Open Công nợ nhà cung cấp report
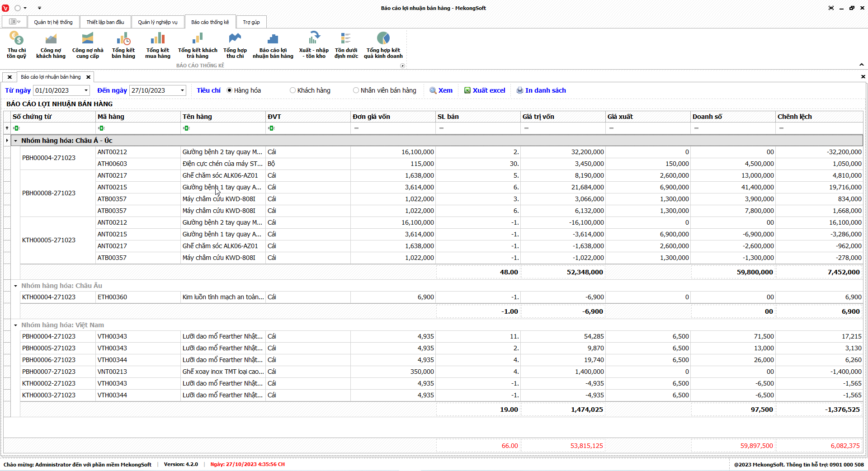This screenshot has width=868, height=471. [88, 45]
